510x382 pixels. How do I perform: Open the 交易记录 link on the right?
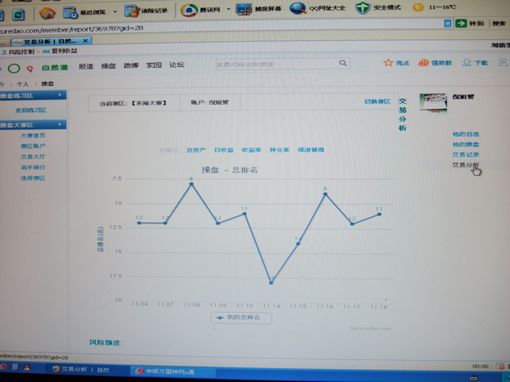pyautogui.click(x=465, y=155)
